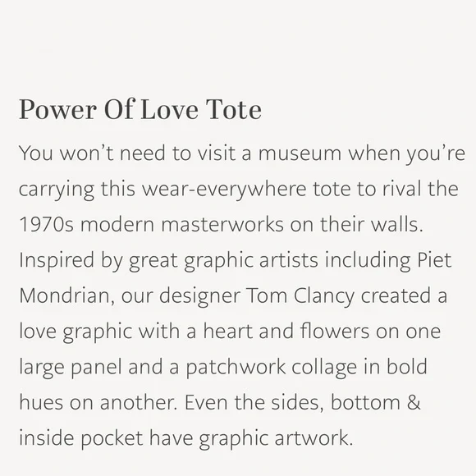This screenshot has width=476, height=476.
Task: Click the word 'heart' in the description
Action: tap(227, 332)
